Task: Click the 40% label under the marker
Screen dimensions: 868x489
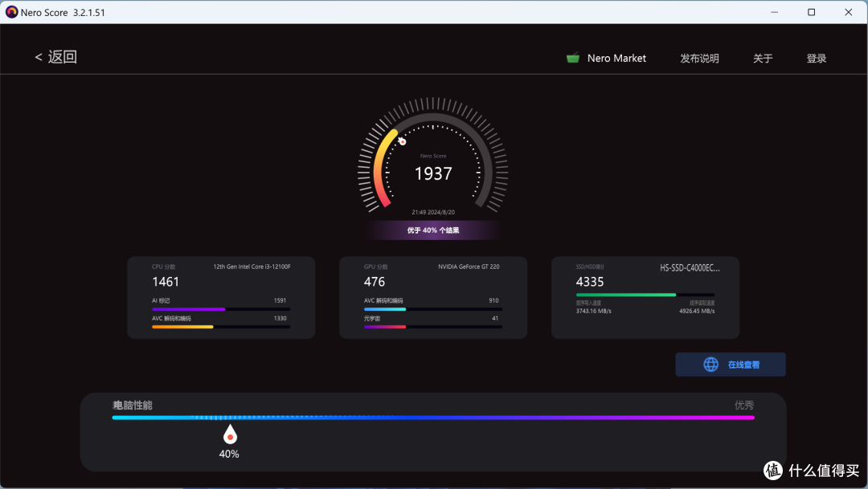Action: [x=229, y=454]
